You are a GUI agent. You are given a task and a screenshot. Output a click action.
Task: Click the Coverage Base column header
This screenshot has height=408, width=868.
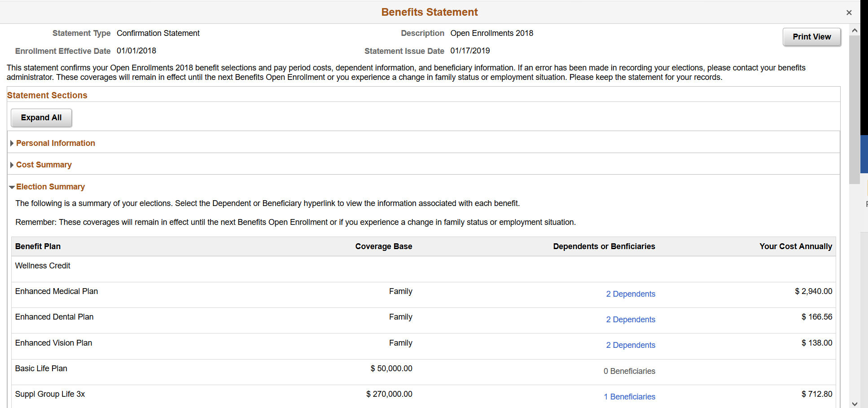(x=383, y=246)
